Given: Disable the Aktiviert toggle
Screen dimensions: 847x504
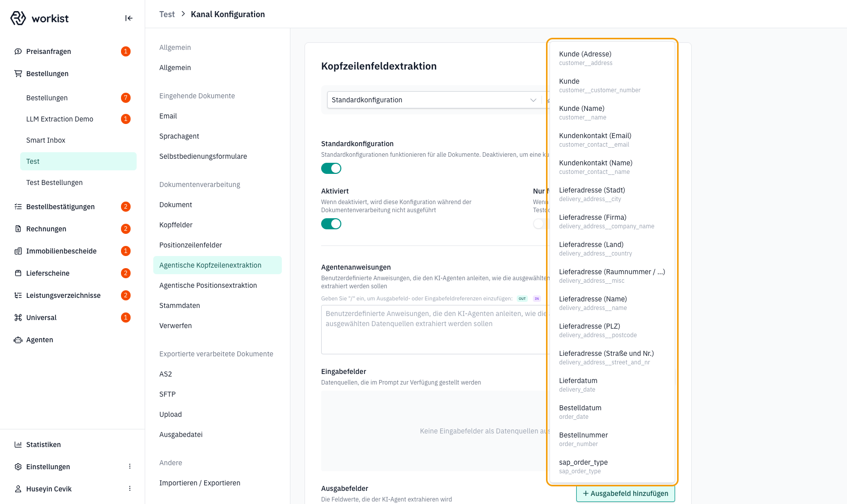Looking at the screenshot, I should (x=331, y=224).
